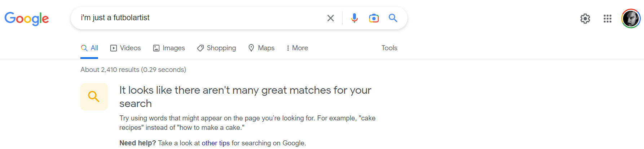The image size is (644, 149).
Task: Open the Google apps grid
Action: pyautogui.click(x=608, y=18)
